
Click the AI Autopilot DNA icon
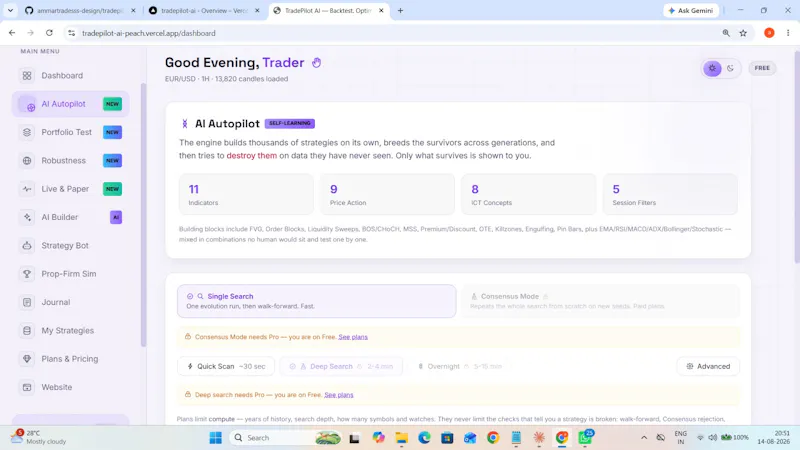click(x=185, y=123)
